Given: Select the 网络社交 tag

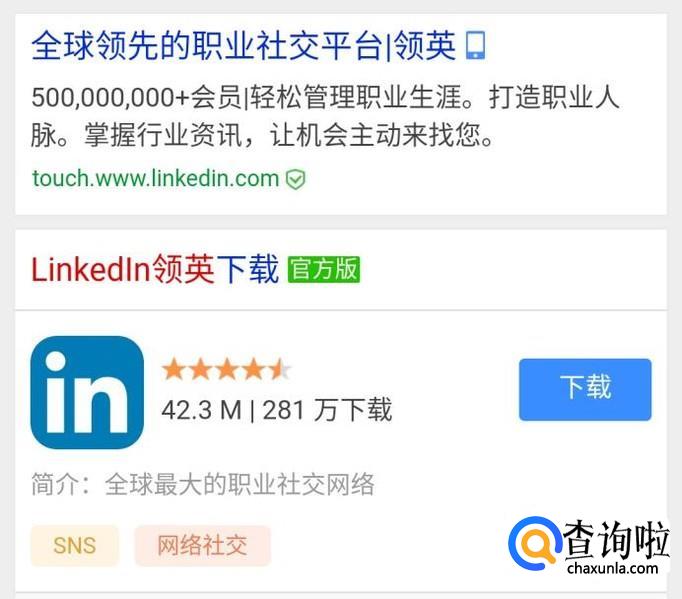Looking at the screenshot, I should pyautogui.click(x=202, y=545).
